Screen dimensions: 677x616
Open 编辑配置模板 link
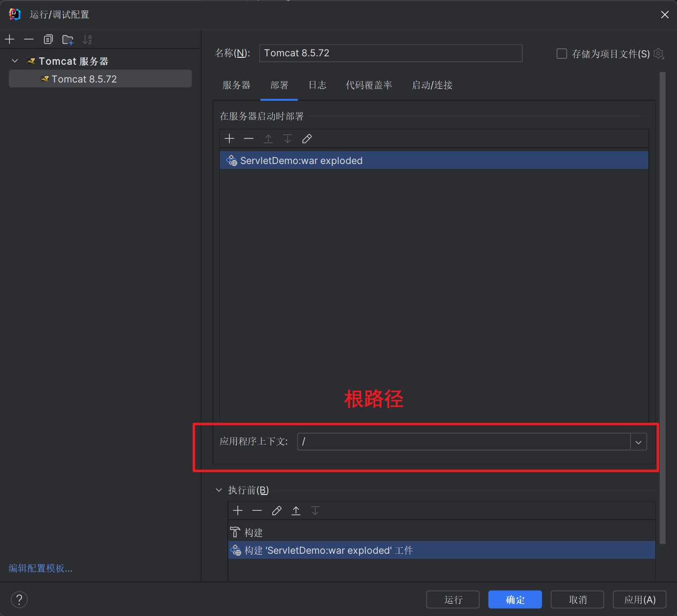click(41, 569)
